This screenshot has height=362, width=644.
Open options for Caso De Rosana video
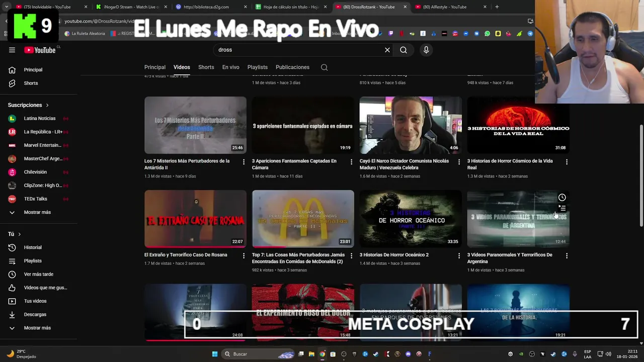tap(244, 255)
